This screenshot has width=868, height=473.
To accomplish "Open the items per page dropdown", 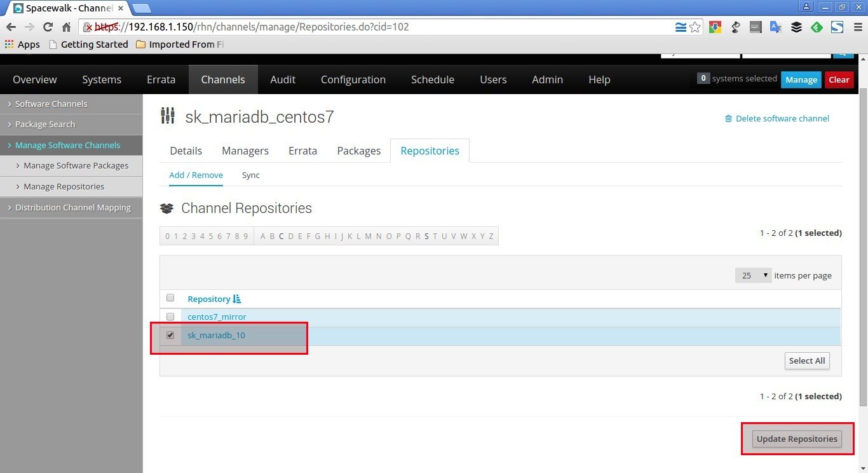I will (x=754, y=275).
